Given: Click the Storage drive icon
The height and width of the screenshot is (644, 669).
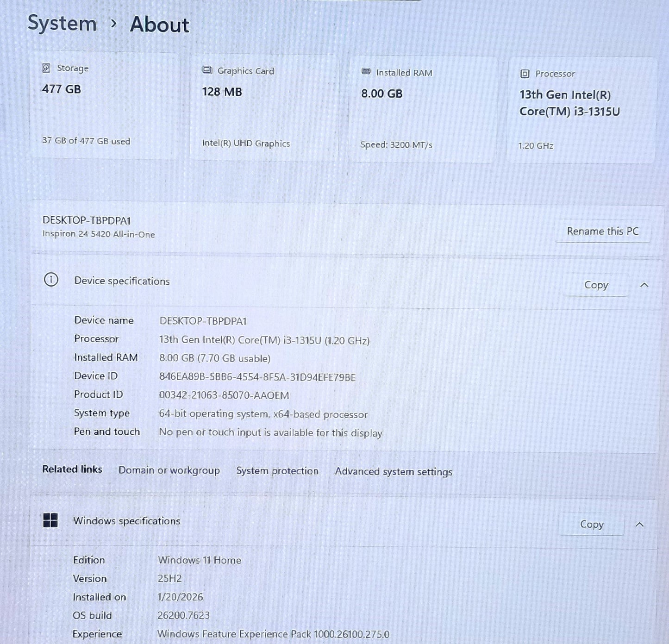Looking at the screenshot, I should click(x=46, y=68).
